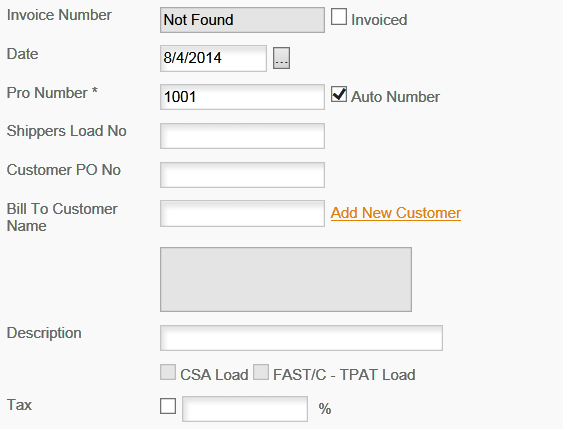Image resolution: width=563 pixels, height=429 pixels.
Task: Click the Invoiced label text
Action: pyautogui.click(x=379, y=20)
